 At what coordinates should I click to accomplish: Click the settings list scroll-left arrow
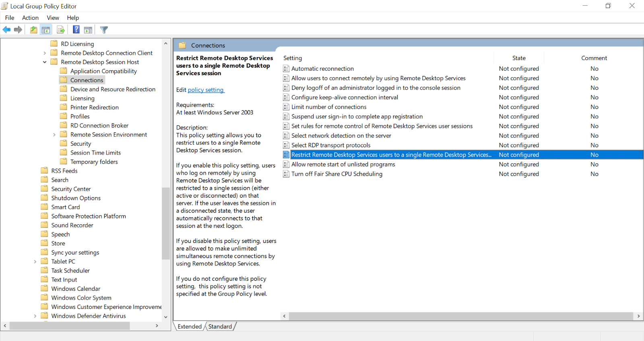tap(284, 316)
